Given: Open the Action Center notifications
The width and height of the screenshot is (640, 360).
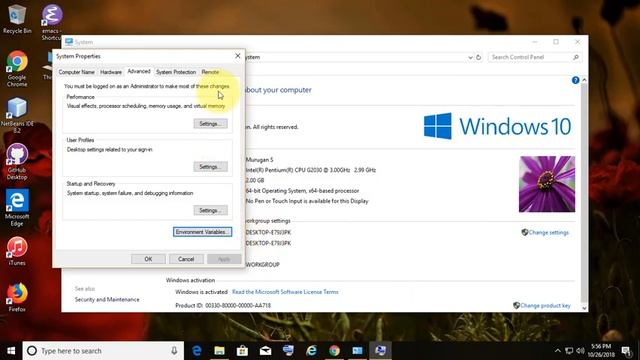Looking at the screenshot, I should click(626, 351).
